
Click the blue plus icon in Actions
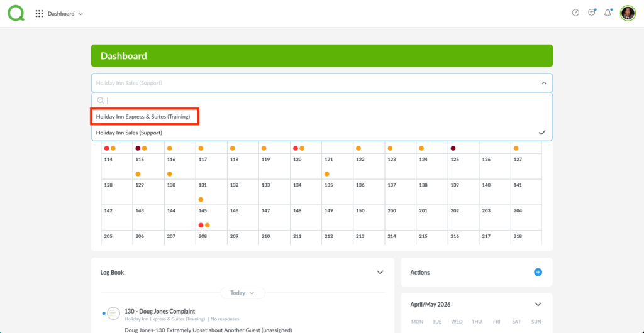tap(538, 272)
